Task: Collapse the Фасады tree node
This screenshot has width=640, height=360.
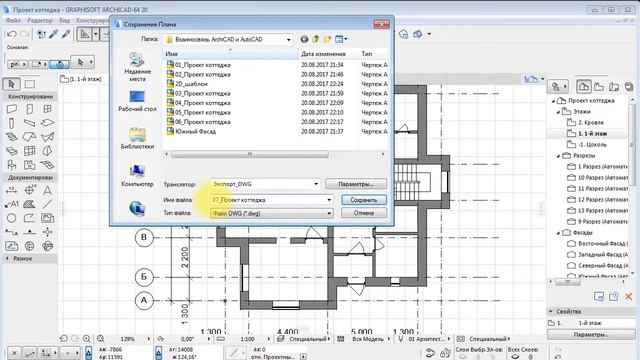Action: pyautogui.click(x=558, y=233)
